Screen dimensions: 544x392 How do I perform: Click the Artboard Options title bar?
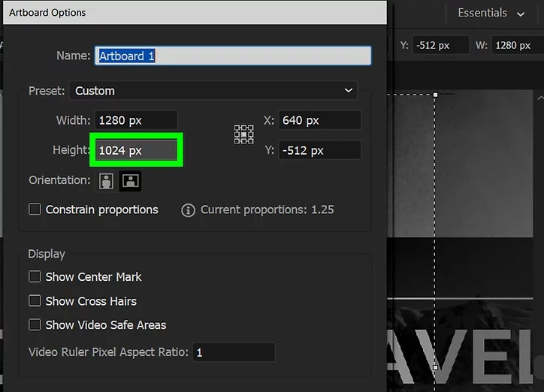coord(195,13)
